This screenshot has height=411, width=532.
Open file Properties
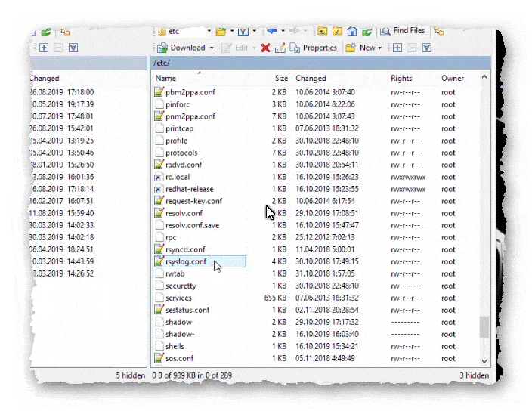314,48
